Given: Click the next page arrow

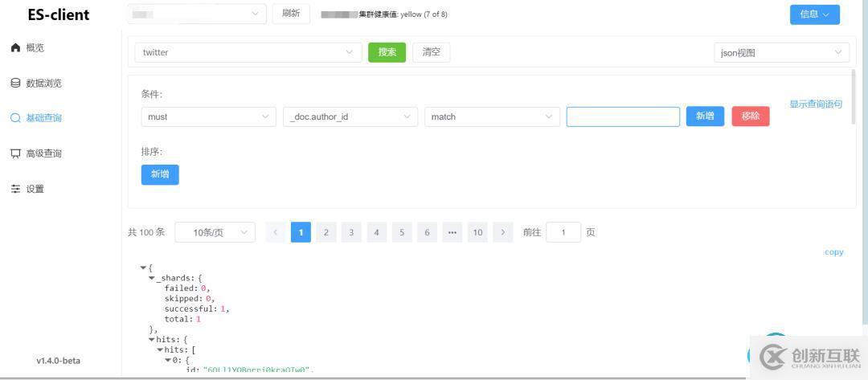Looking at the screenshot, I should click(502, 232).
